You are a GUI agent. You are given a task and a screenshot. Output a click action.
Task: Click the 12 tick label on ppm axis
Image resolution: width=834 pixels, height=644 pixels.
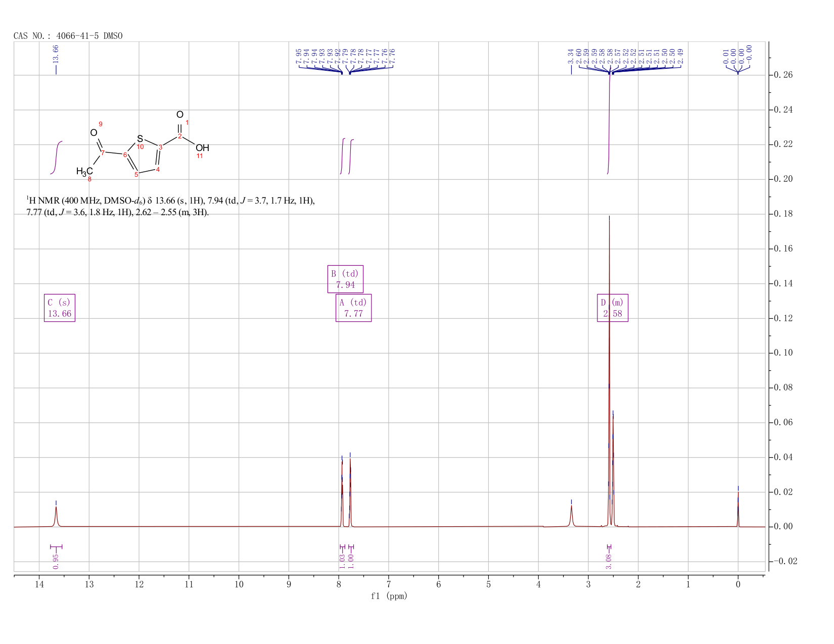pyautogui.click(x=139, y=585)
